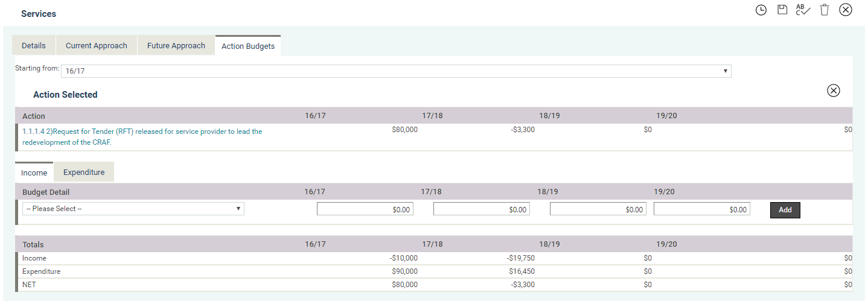Image resolution: width=868 pixels, height=301 pixels.
Task: Click the 19/20 budget amount field
Action: [702, 209]
